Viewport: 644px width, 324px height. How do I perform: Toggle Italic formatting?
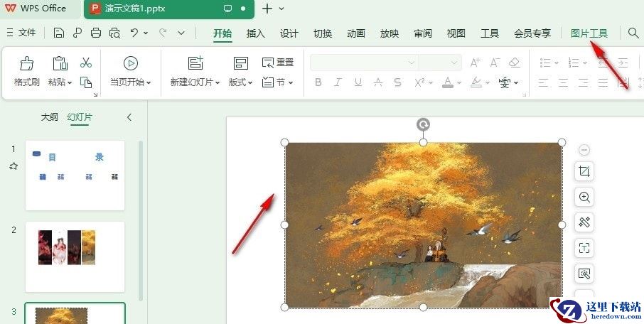coord(338,82)
